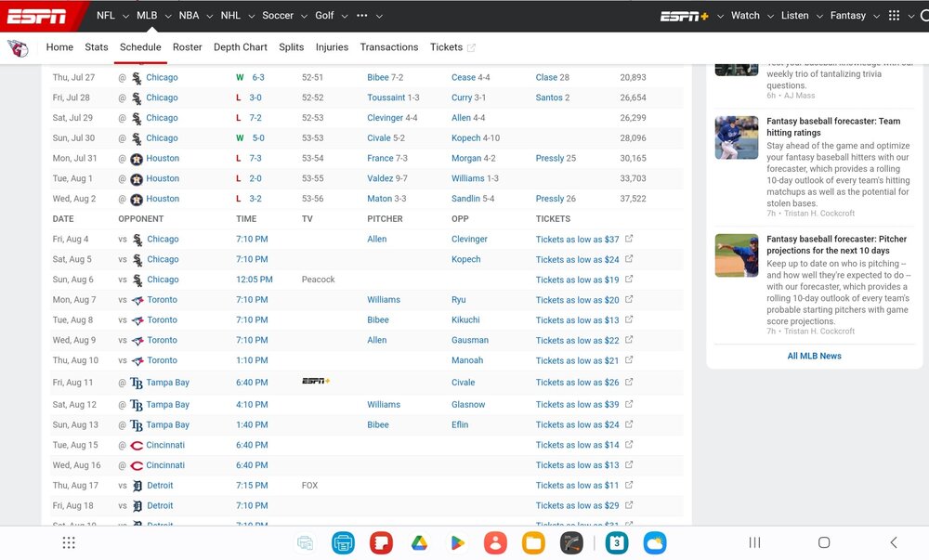This screenshot has width=929, height=560.
Task: Open pitcher Ryu link for Mon, Aug 7
Action: [x=459, y=300]
